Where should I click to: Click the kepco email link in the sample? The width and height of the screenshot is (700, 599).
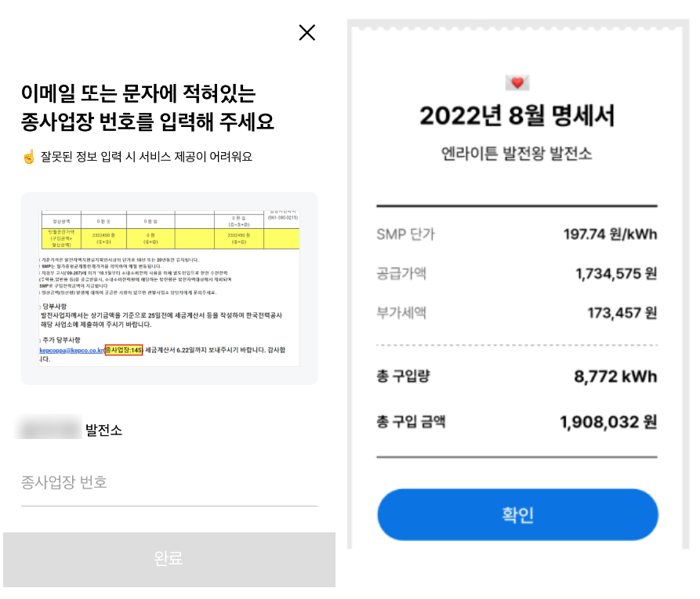(x=71, y=350)
